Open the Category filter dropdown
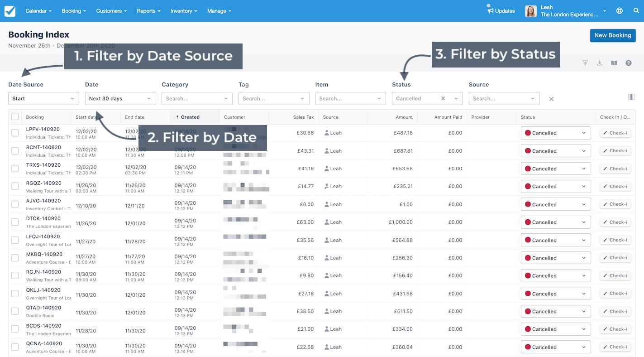The image size is (644, 357). click(x=197, y=98)
